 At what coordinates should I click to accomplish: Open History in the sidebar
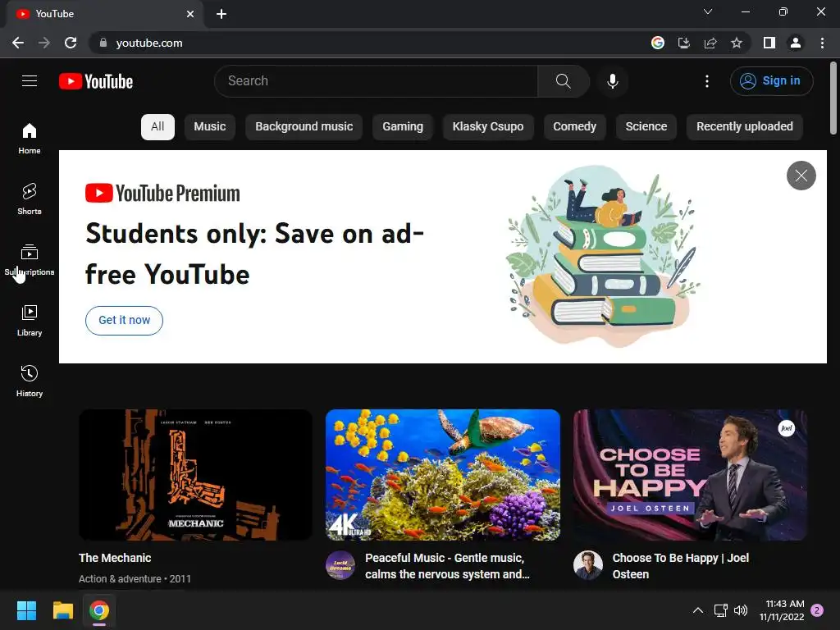pos(30,381)
